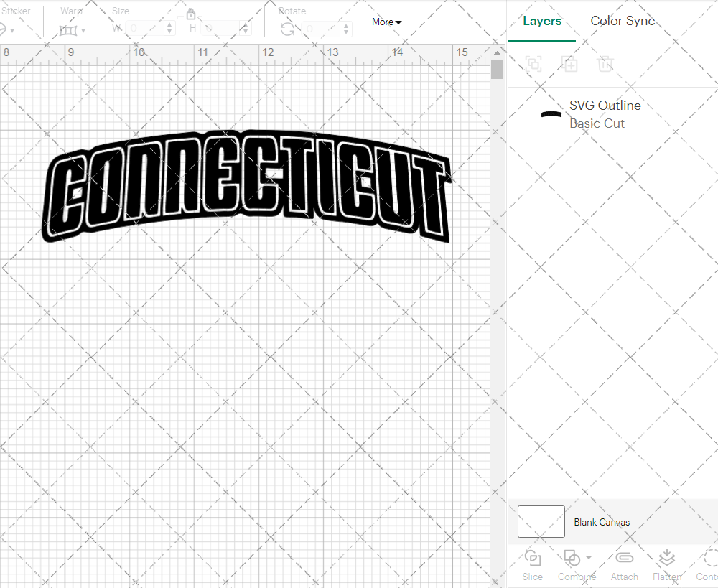Switch to the Layers tab
718x588 pixels.
(542, 21)
